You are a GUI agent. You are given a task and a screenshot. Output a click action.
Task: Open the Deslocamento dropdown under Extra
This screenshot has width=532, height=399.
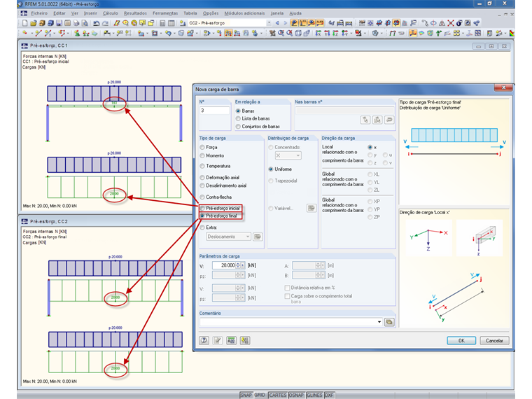[x=247, y=237]
